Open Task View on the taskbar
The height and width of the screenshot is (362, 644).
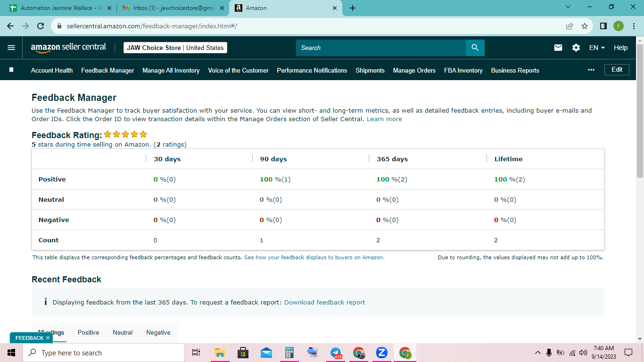pos(196,353)
